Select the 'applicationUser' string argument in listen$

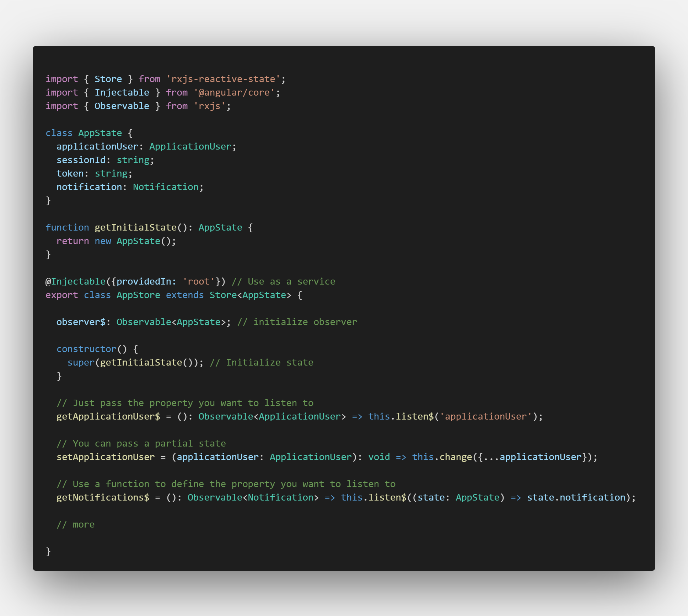[486, 416]
